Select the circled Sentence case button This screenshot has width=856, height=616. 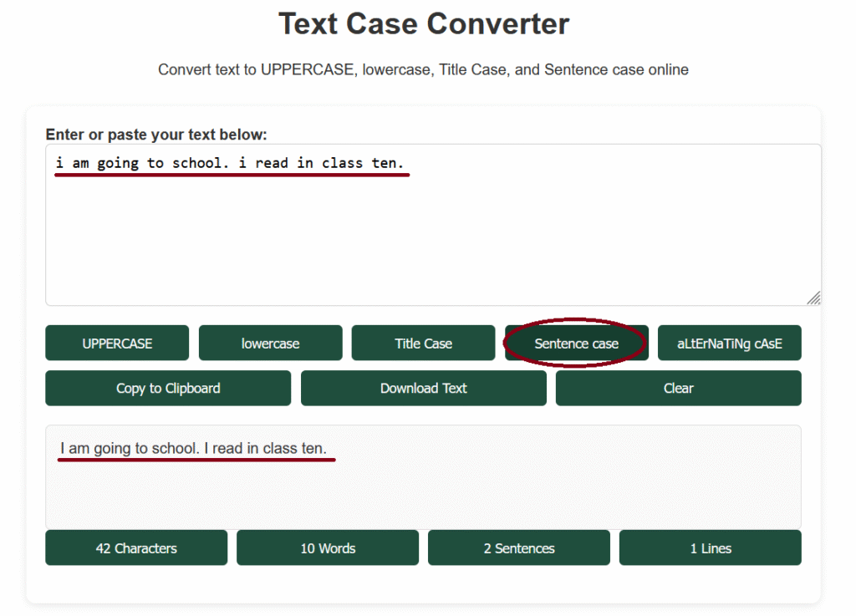pos(576,343)
